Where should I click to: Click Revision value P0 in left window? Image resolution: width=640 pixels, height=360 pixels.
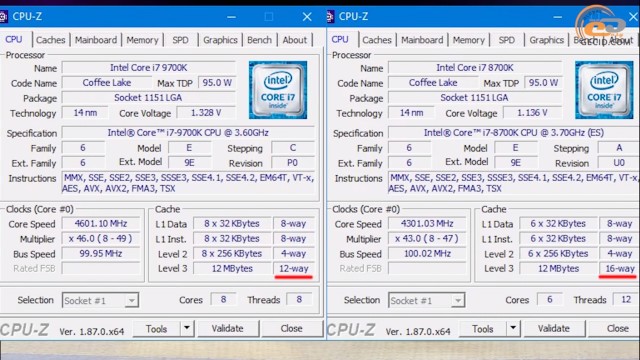point(293,163)
